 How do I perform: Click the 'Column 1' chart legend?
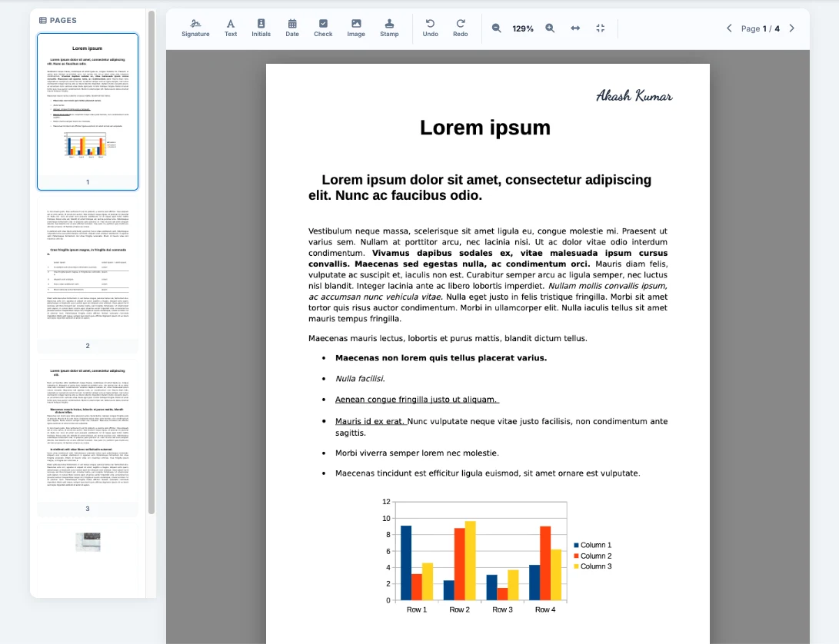[x=592, y=545]
